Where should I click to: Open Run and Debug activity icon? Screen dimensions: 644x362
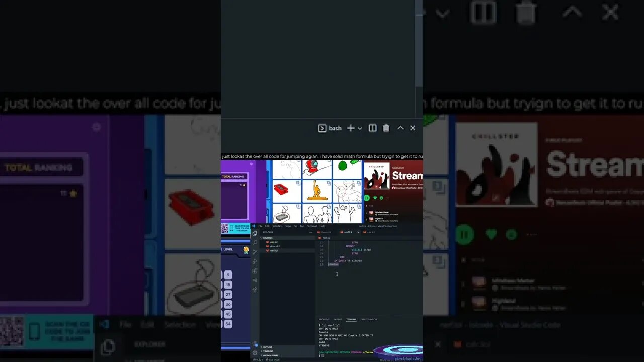coord(255,261)
